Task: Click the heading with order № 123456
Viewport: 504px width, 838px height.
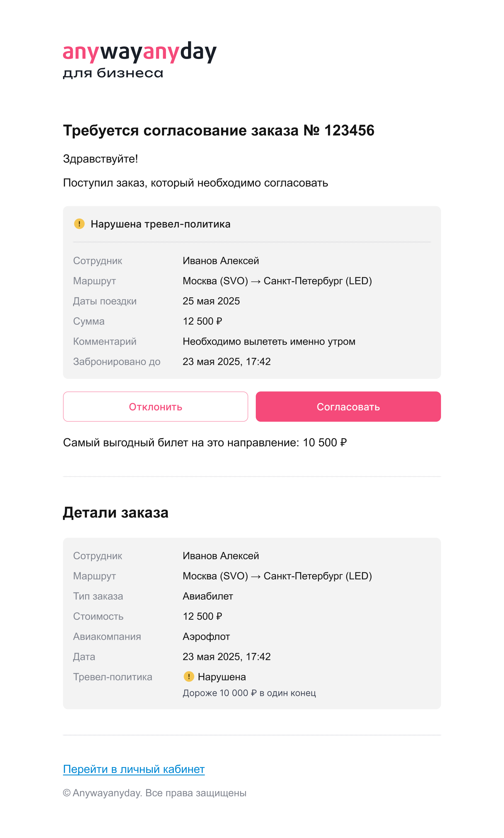Action: [218, 130]
